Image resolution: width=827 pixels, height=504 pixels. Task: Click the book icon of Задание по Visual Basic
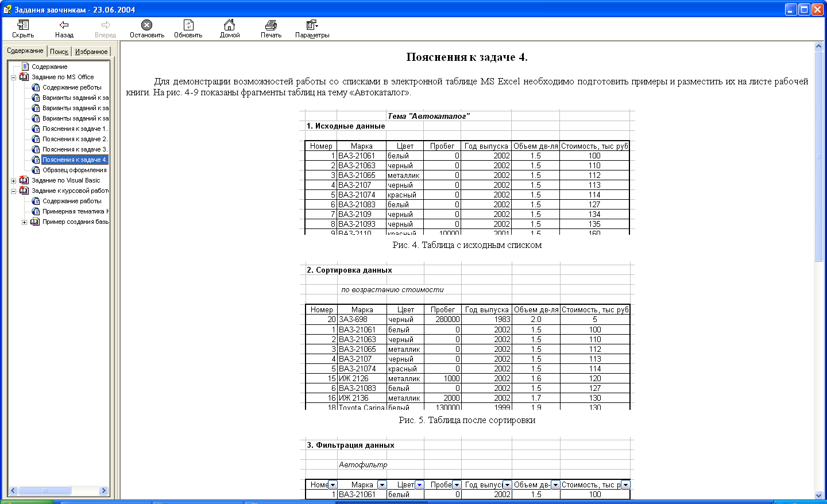pos(24,180)
